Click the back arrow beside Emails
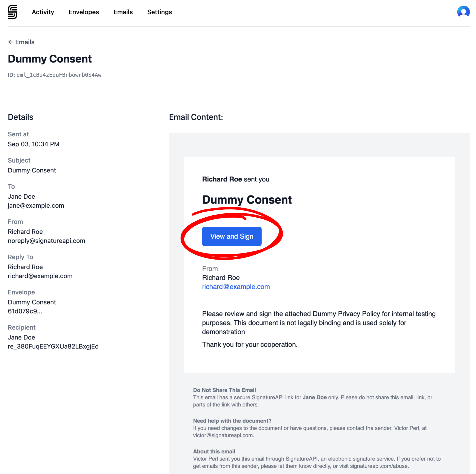The image size is (476, 474). pos(10,42)
